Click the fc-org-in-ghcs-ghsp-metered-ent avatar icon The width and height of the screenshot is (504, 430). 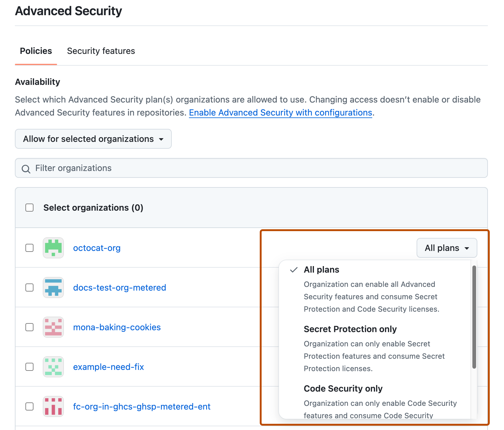(53, 406)
